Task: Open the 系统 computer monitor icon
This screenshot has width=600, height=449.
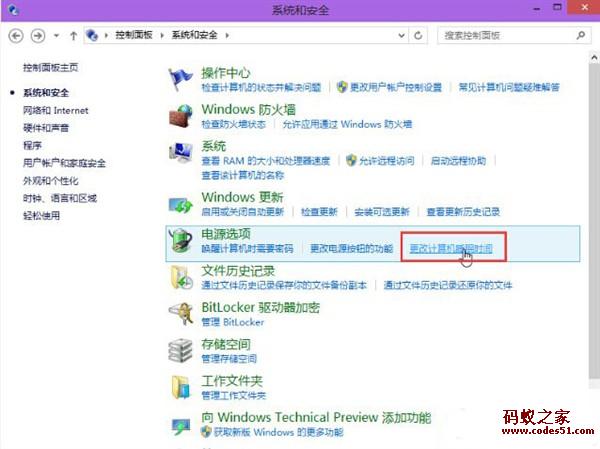Action: coord(181,153)
